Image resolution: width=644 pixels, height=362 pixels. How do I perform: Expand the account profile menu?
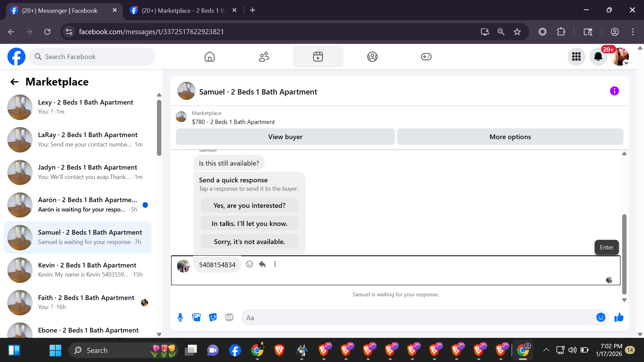pos(620,57)
